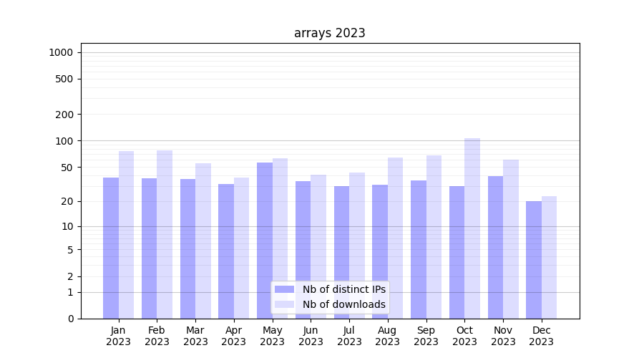Viewport: 644px width, 358px height.
Task: Select the 0 y-axis tick label
Action: pyautogui.click(x=70, y=319)
